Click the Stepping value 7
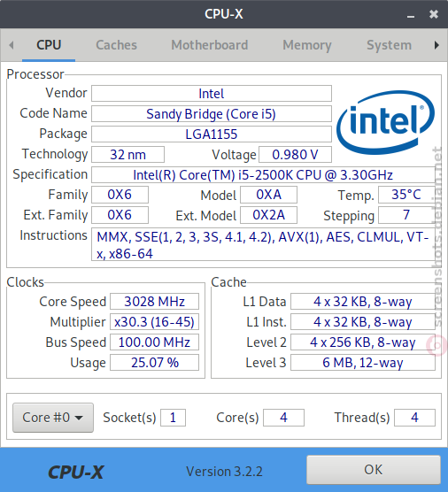Image resolution: width=448 pixels, height=492 pixels. coord(406,215)
